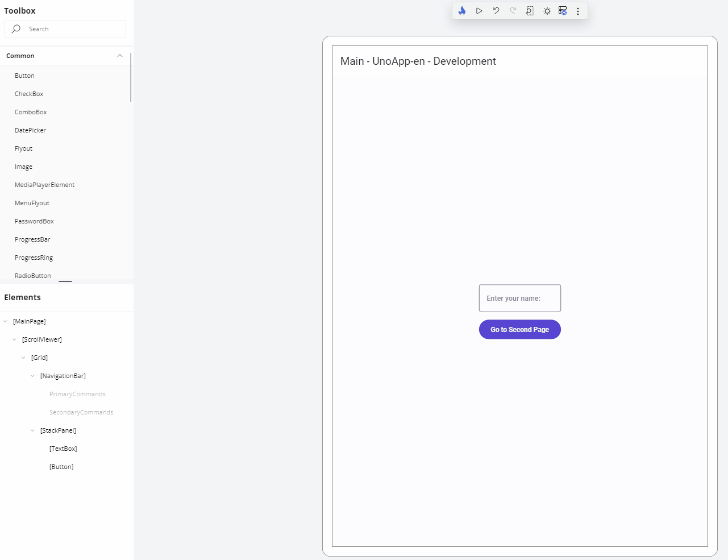Click the design-time data snowflake icon
The image size is (728, 560).
pos(562,10)
